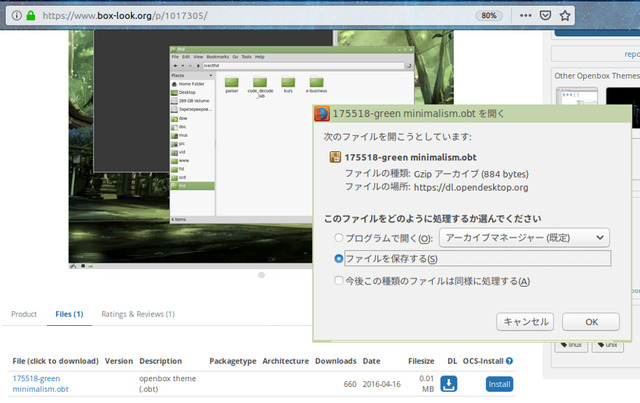Bookmark this page with the star icon

[565, 16]
